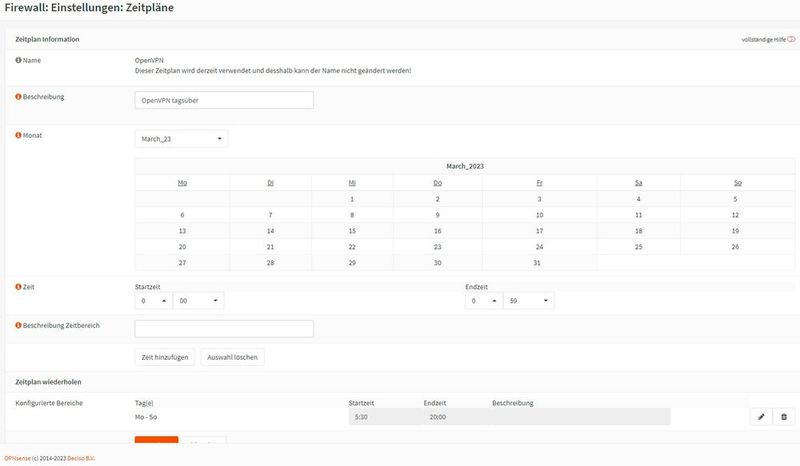This screenshot has height=466, width=800.
Task: Select day 26 in the calendar
Action: tap(735, 247)
